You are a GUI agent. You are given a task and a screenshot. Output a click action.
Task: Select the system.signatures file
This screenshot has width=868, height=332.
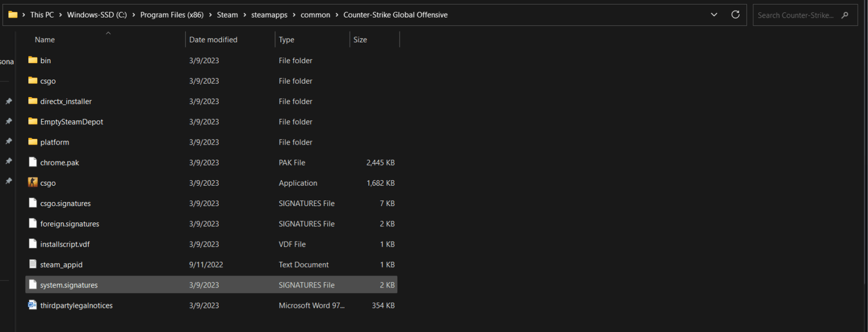tap(69, 285)
